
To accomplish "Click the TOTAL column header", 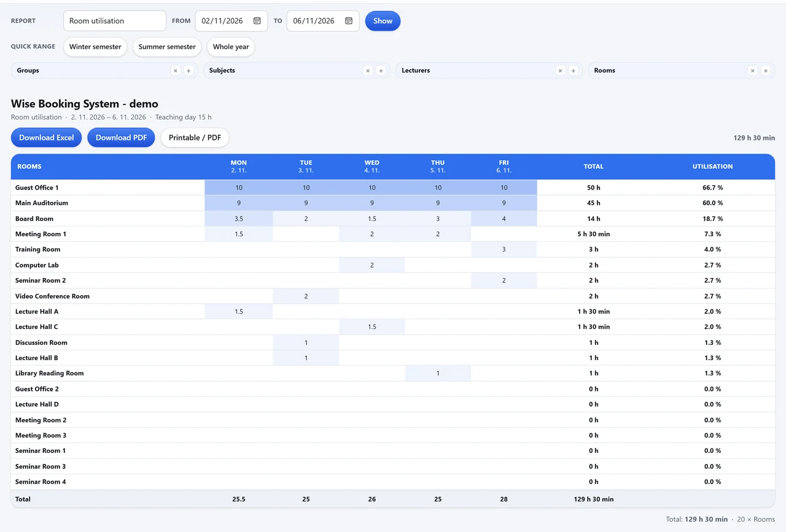I will pos(594,166).
